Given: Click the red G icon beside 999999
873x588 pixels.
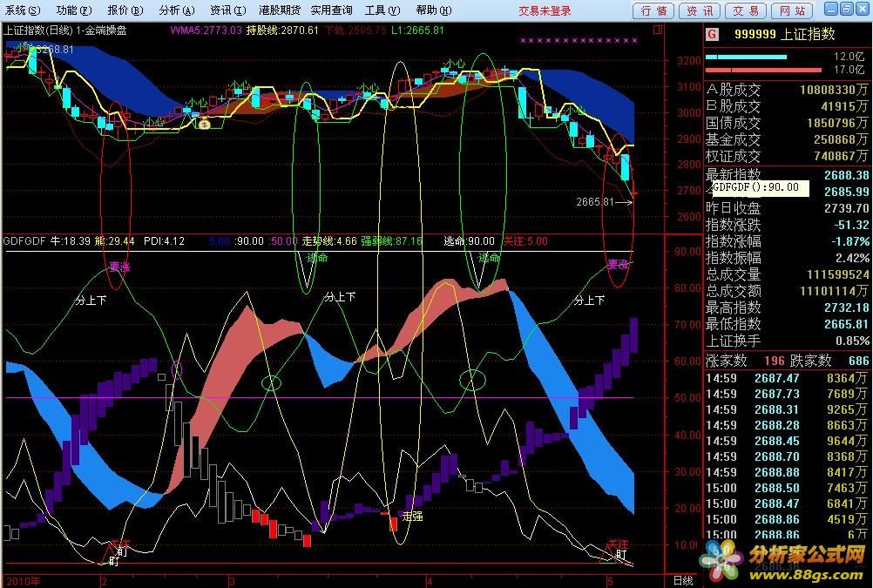Looking at the screenshot, I should point(712,35).
